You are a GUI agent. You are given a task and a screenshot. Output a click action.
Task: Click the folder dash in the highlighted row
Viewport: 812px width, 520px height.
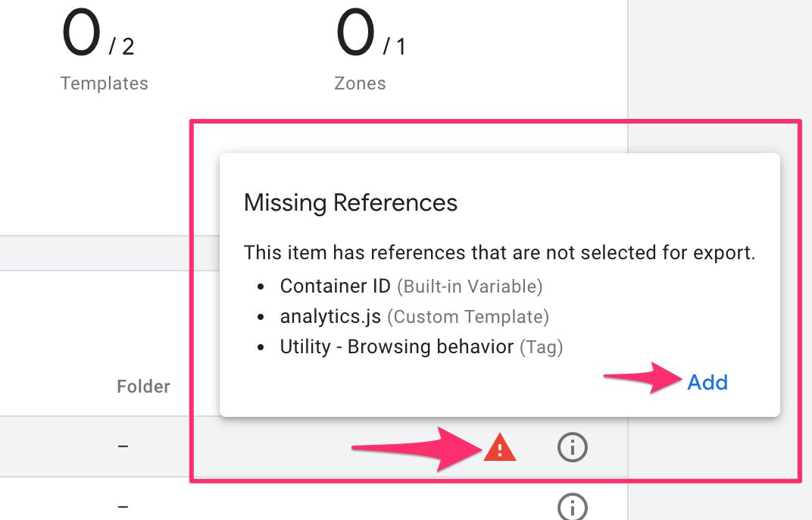[123, 446]
